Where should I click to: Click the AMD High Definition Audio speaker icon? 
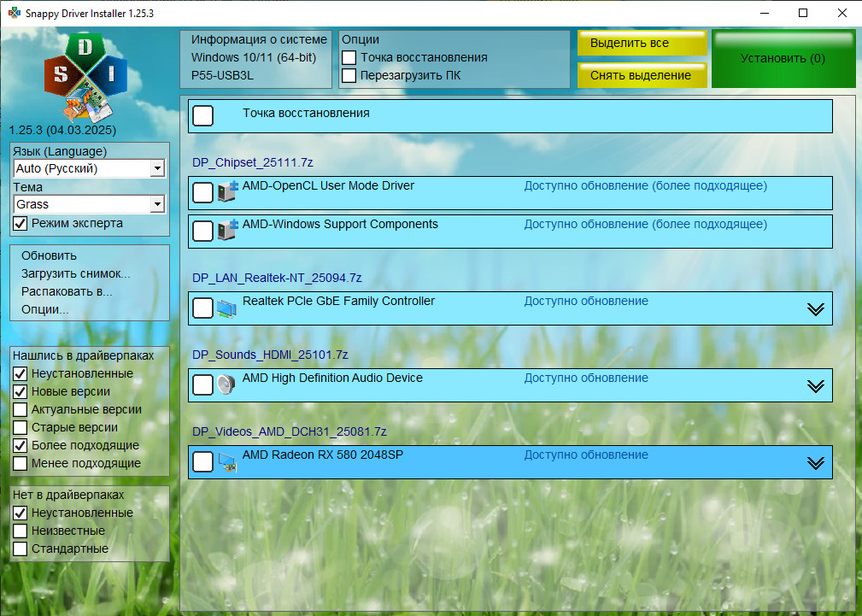(226, 384)
